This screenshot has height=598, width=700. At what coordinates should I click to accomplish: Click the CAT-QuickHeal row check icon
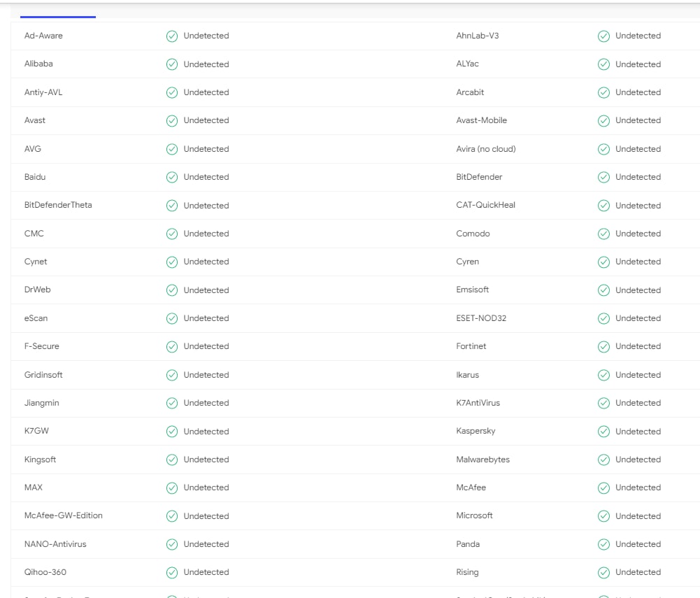(x=603, y=206)
